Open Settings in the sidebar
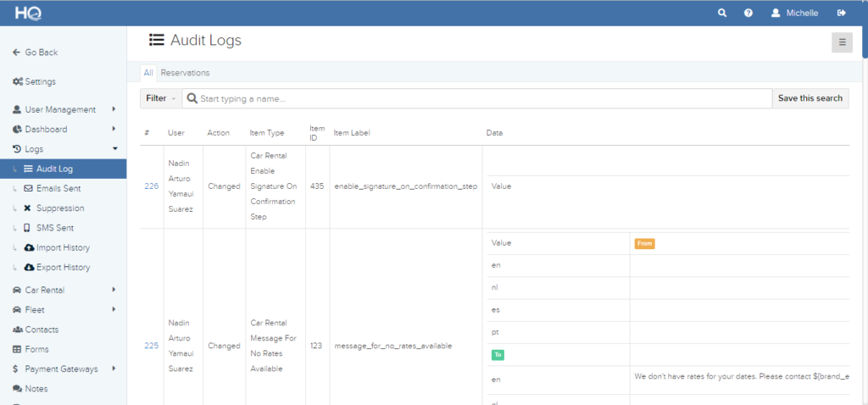Image resolution: width=868 pixels, height=405 pixels. point(34,82)
